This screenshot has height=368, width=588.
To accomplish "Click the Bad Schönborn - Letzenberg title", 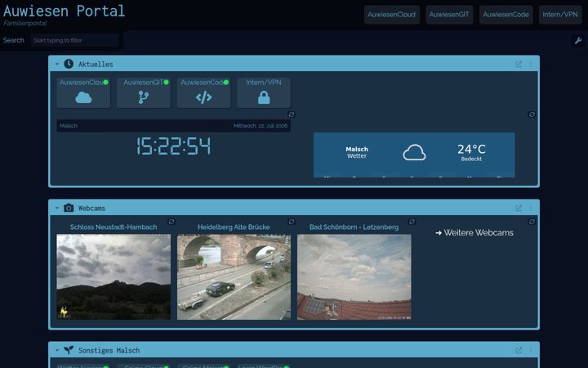I will pos(354,227).
